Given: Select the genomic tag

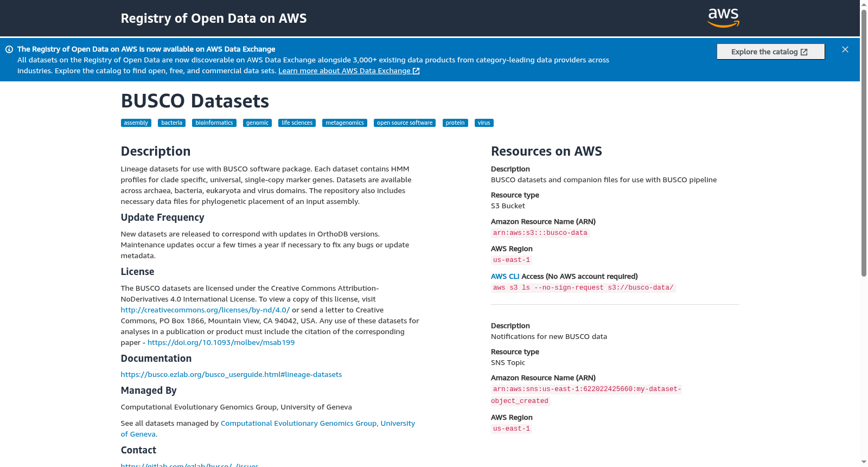Looking at the screenshot, I should point(257,123).
